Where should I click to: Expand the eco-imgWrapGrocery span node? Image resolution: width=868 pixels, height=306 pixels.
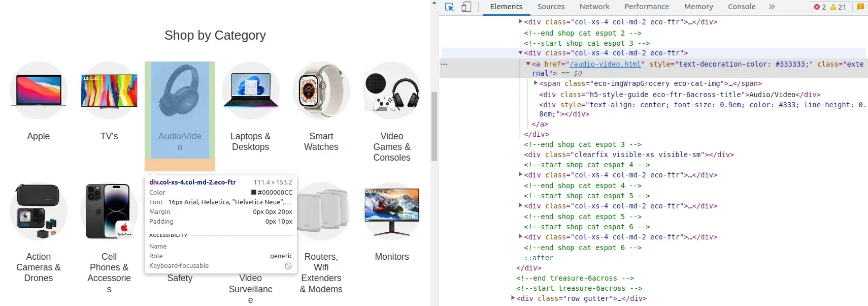point(536,83)
